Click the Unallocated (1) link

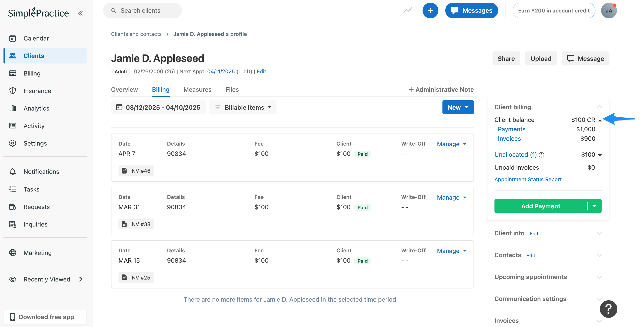point(515,155)
